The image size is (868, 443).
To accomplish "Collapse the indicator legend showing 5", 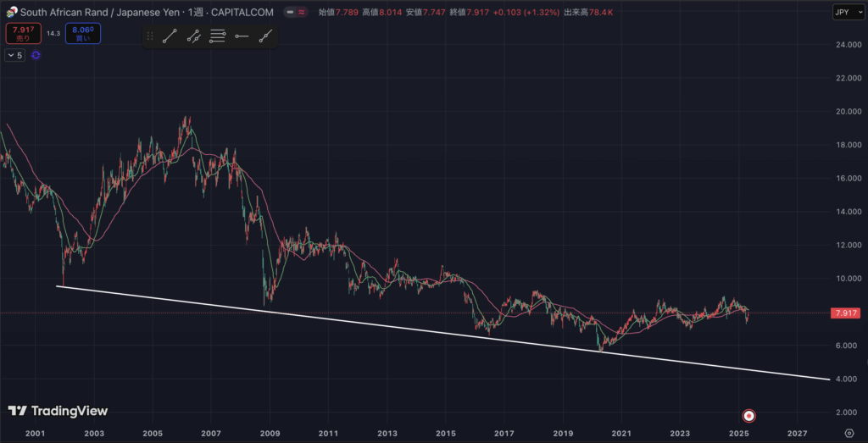I will [x=15, y=55].
